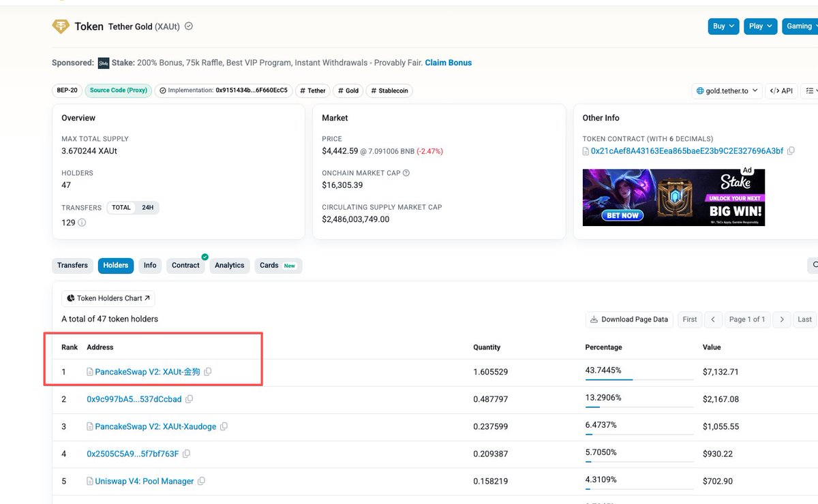Click the Source Code (Proxy) tag

click(x=119, y=91)
